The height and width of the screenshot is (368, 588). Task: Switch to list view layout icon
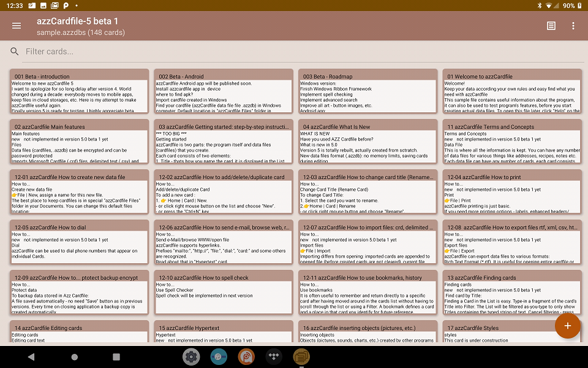point(551,26)
